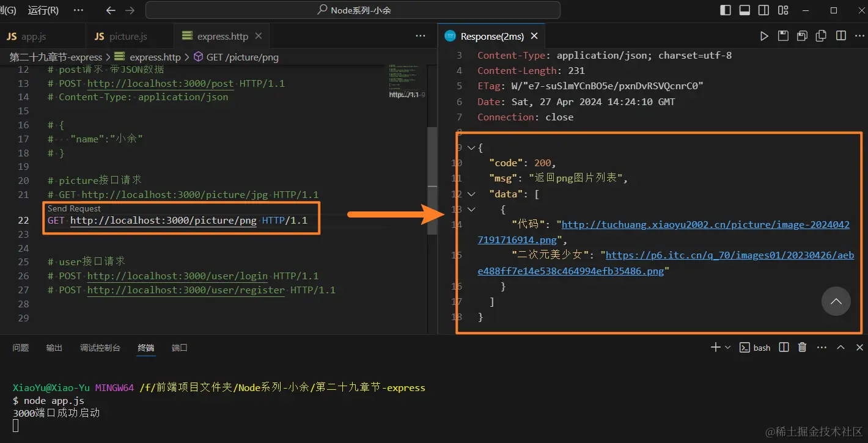Open localhost:3000/user/login link
Image resolution: width=868 pixels, height=443 pixels.
177,276
